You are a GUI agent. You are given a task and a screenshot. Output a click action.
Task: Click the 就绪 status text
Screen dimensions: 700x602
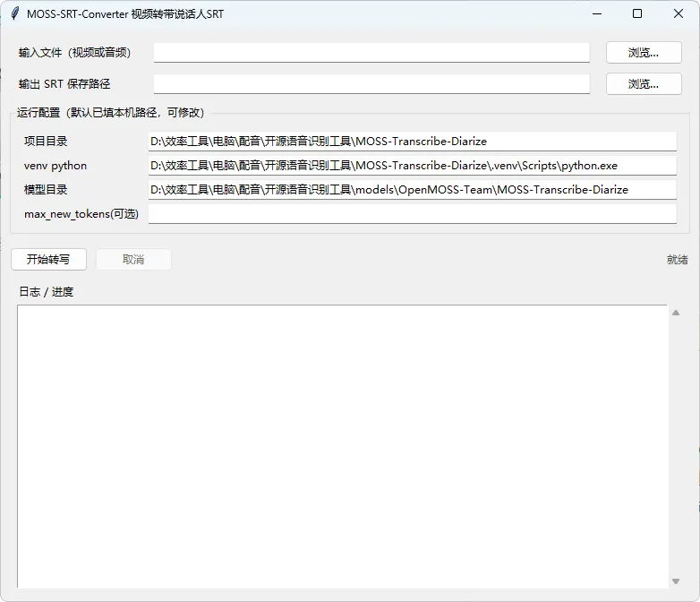(678, 260)
